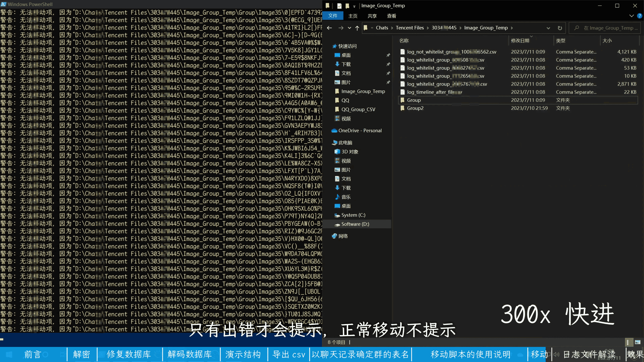Open Explorer help question mark icon

point(639,16)
